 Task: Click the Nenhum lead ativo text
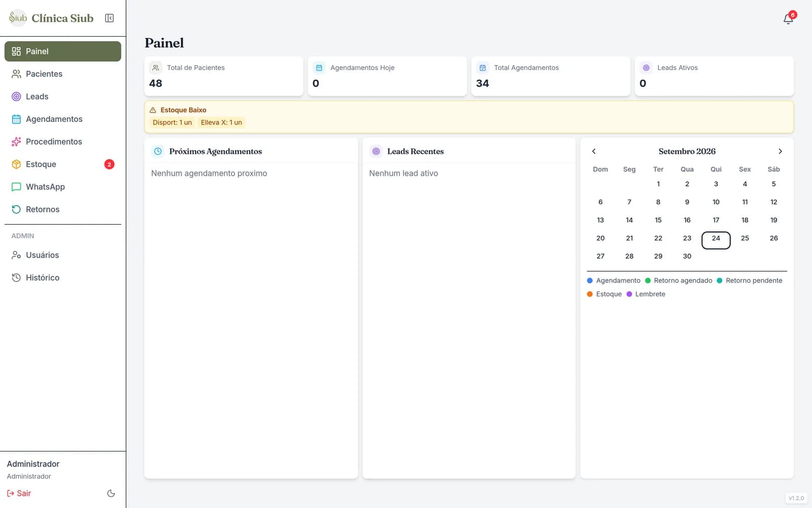click(x=403, y=173)
